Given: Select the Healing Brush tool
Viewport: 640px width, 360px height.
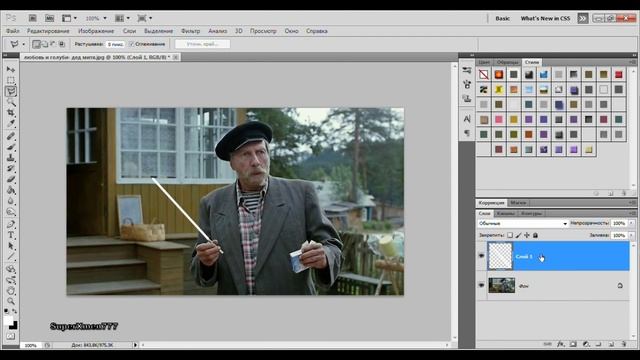Looking at the screenshot, I should click(x=11, y=136).
